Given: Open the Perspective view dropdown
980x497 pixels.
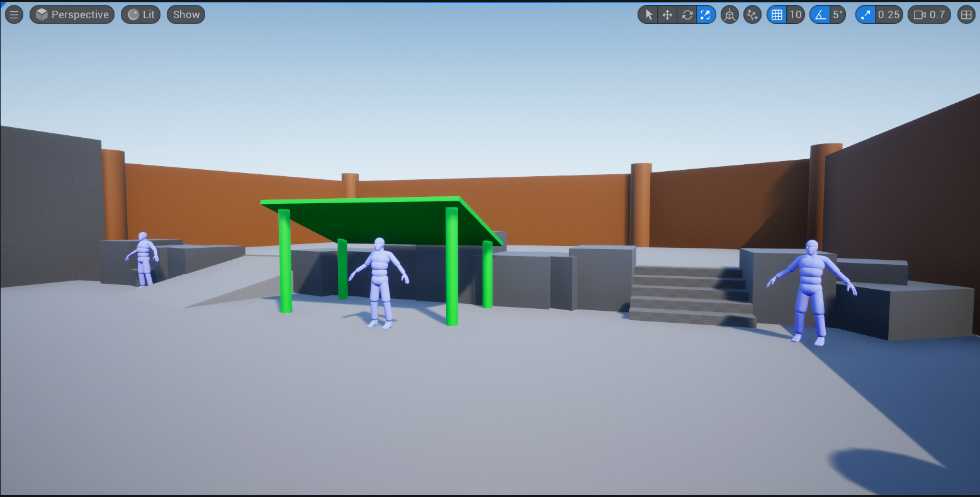Looking at the screenshot, I should [71, 14].
